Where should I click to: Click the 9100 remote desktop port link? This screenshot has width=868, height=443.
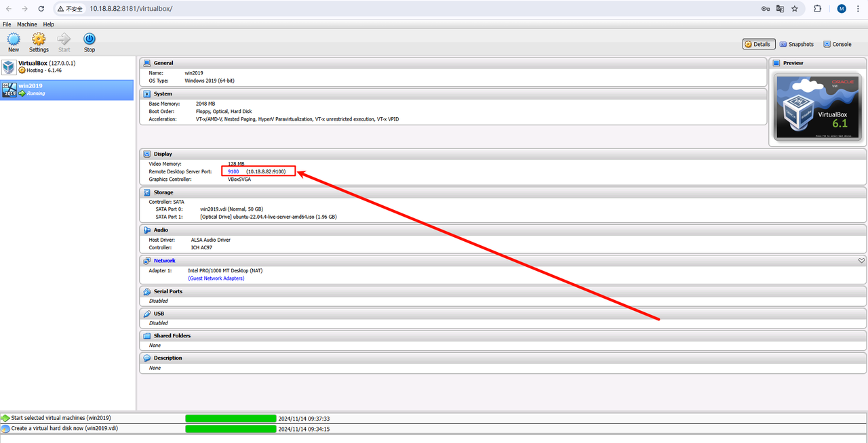pos(233,171)
